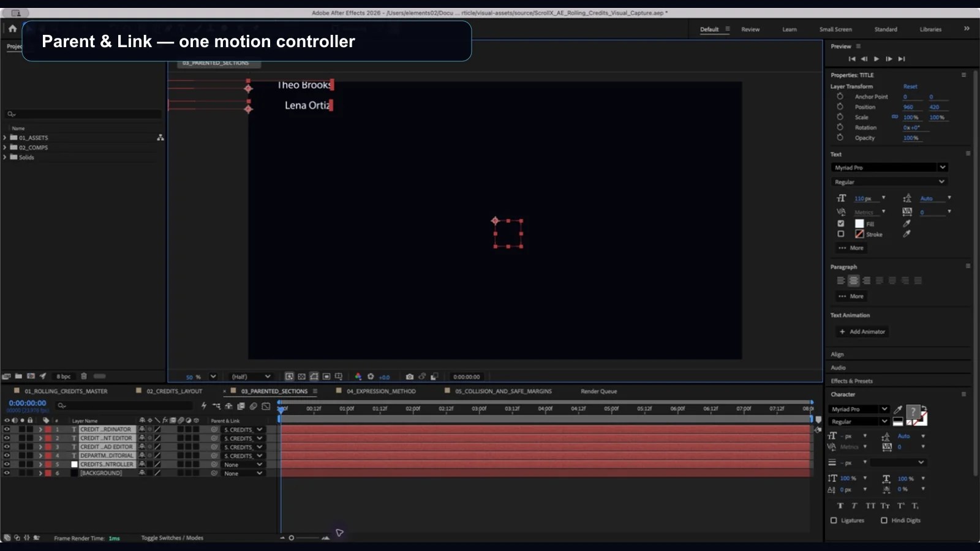
Task: Click the Opacity stopwatch icon
Action: (x=840, y=138)
